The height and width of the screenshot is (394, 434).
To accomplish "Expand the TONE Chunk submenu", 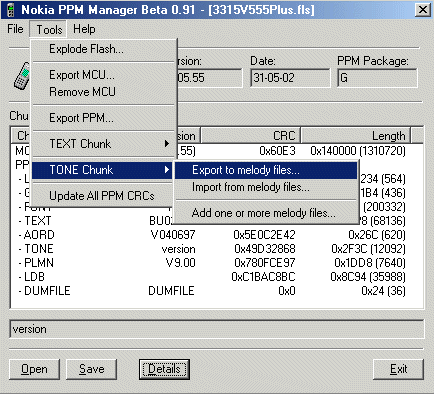I will (103, 170).
